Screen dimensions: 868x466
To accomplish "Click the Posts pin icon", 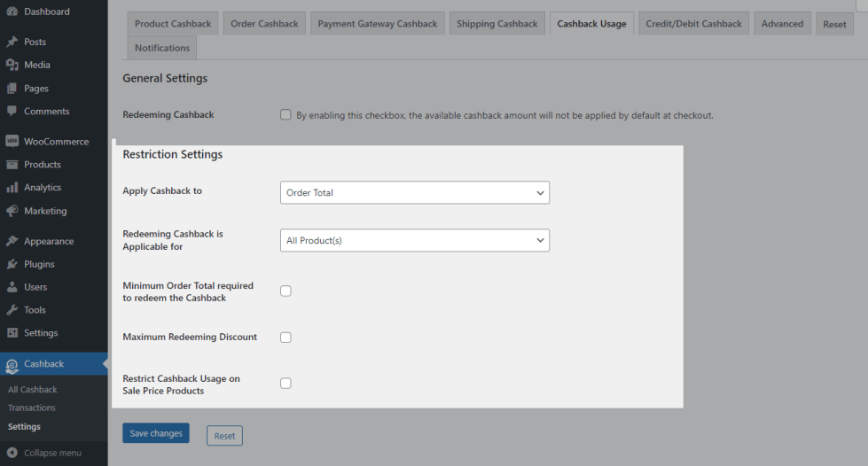I will [12, 42].
